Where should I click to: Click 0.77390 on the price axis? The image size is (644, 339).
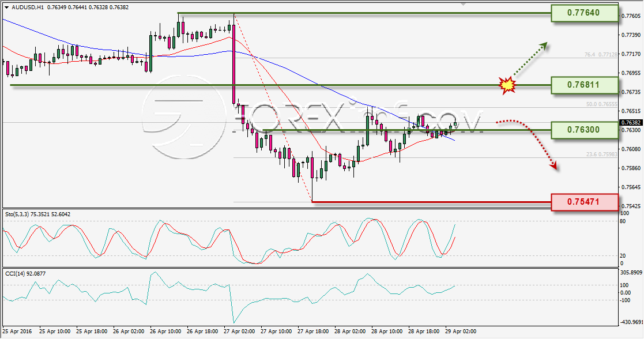(x=631, y=35)
